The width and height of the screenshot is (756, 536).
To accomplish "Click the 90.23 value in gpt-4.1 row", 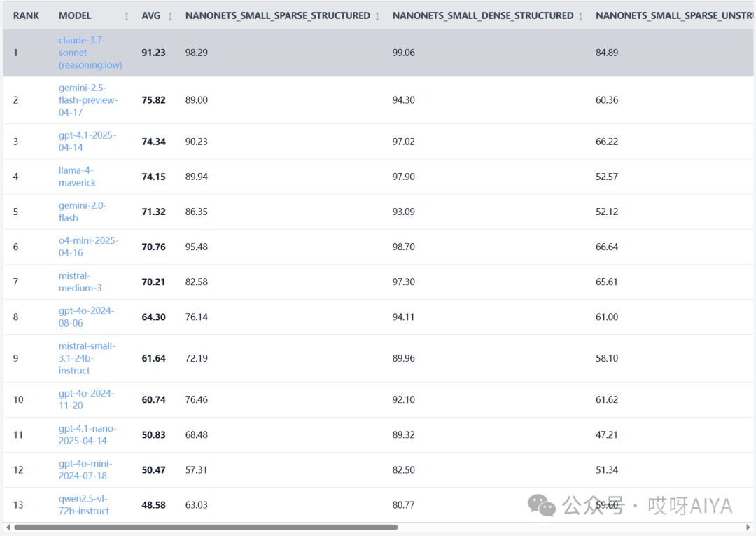I will click(197, 142).
